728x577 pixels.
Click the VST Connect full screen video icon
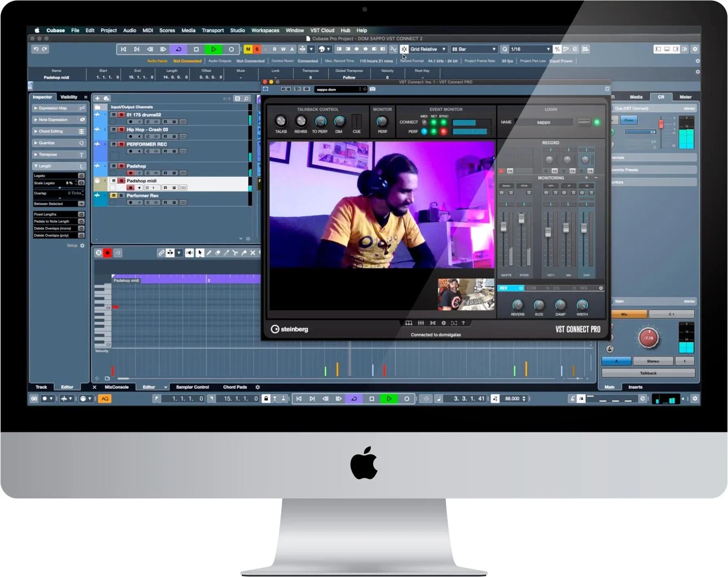click(x=454, y=323)
